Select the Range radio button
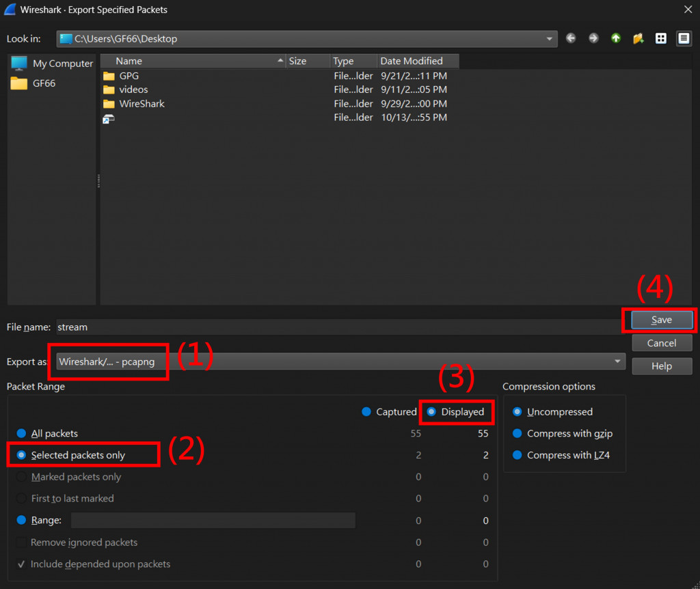Viewport: 700px width, 589px height. click(x=21, y=520)
